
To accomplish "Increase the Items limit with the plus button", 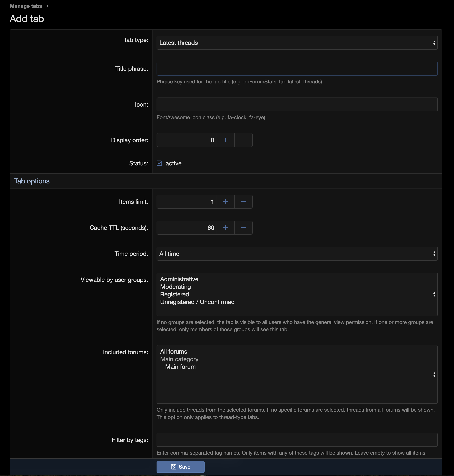I will (225, 201).
